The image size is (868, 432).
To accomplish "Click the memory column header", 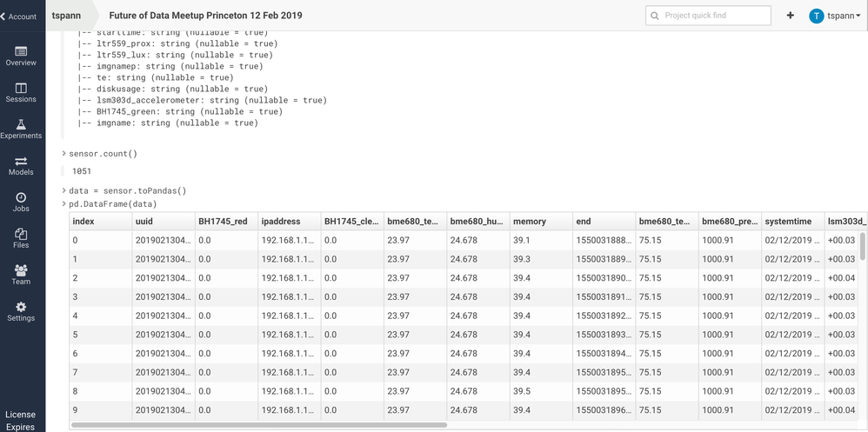I will pos(530,222).
